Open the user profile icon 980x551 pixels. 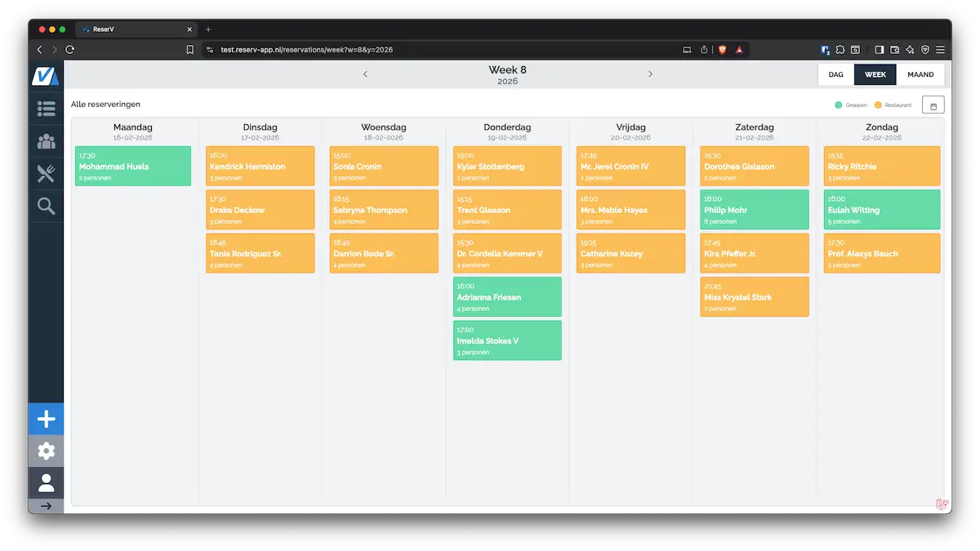46,482
